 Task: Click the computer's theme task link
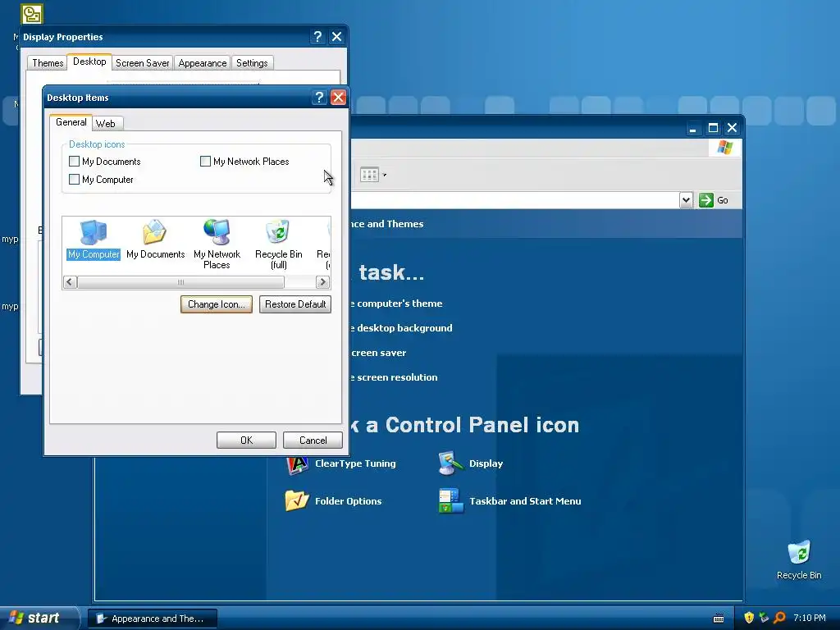click(397, 304)
